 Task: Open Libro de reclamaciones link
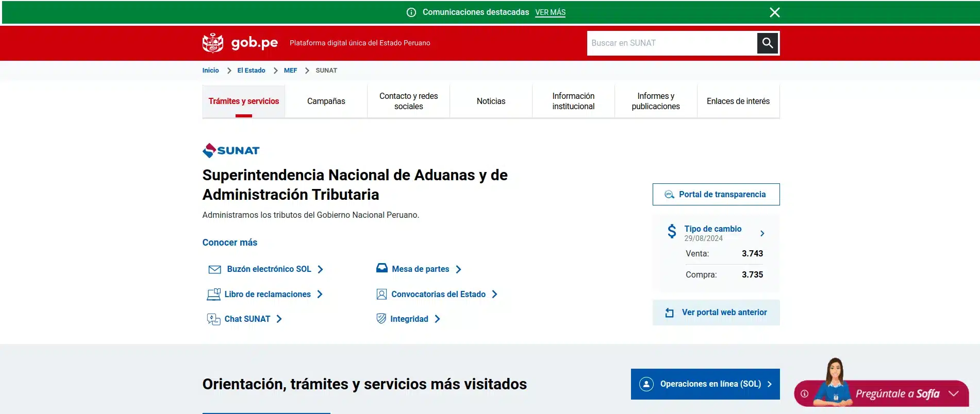[268, 295]
